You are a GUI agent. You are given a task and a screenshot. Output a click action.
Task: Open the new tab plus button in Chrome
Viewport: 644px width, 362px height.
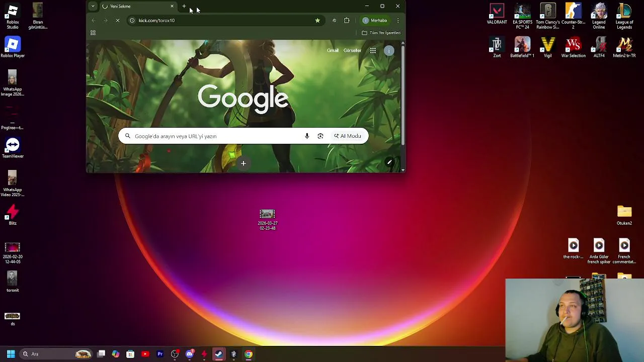point(184,6)
